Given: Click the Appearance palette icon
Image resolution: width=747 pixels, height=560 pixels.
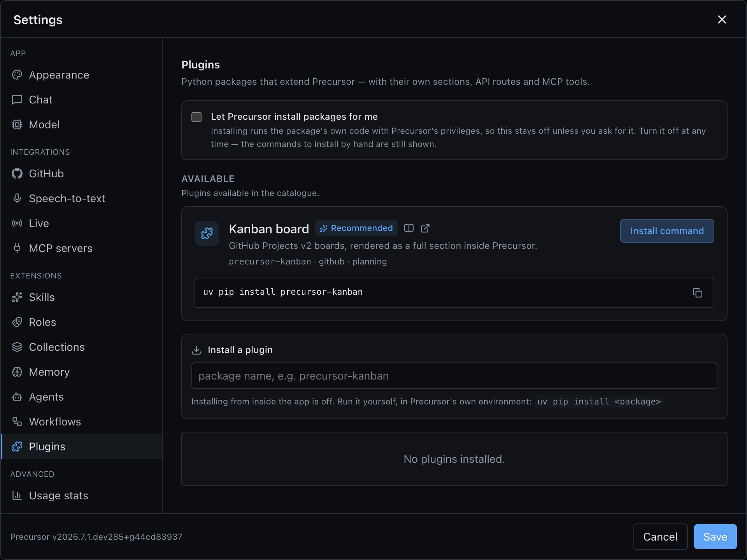Looking at the screenshot, I should coord(17,75).
